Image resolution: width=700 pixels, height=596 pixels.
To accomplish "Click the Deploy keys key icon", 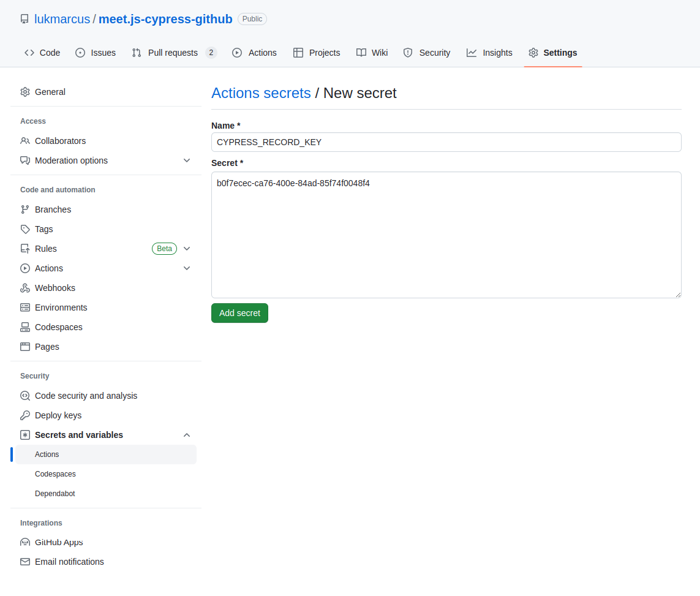I will [25, 416].
